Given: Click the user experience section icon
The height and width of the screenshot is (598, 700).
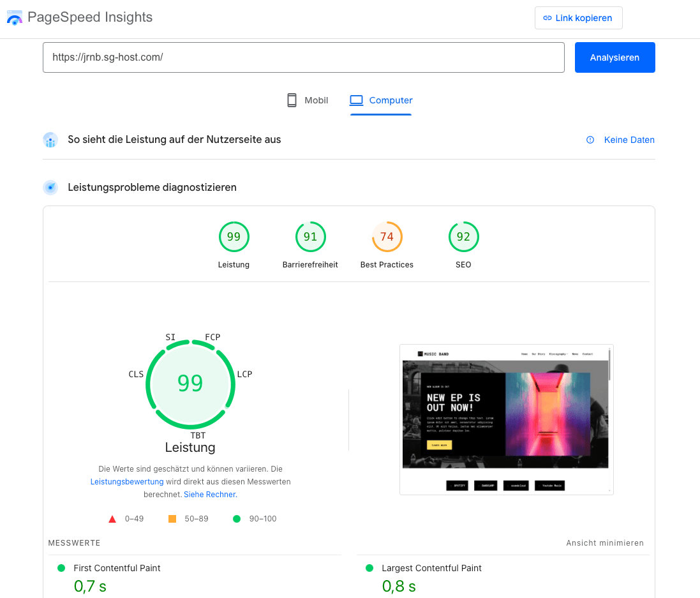Looking at the screenshot, I should [x=50, y=140].
